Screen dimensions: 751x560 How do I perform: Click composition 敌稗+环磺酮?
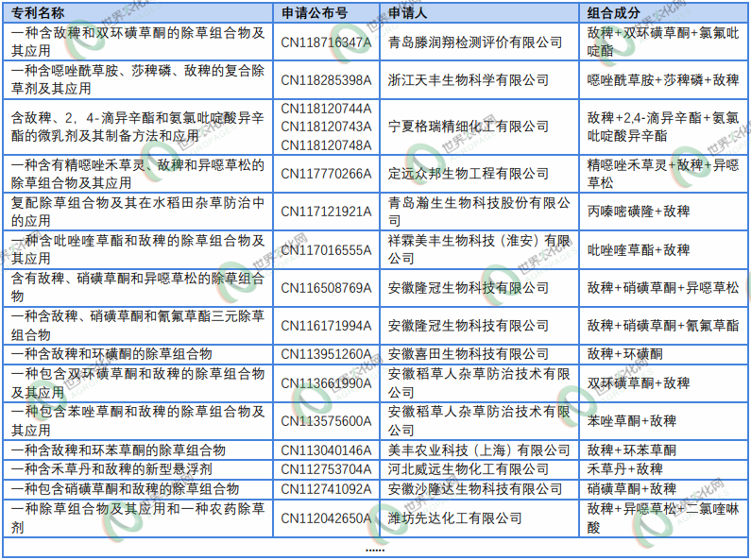(625, 354)
